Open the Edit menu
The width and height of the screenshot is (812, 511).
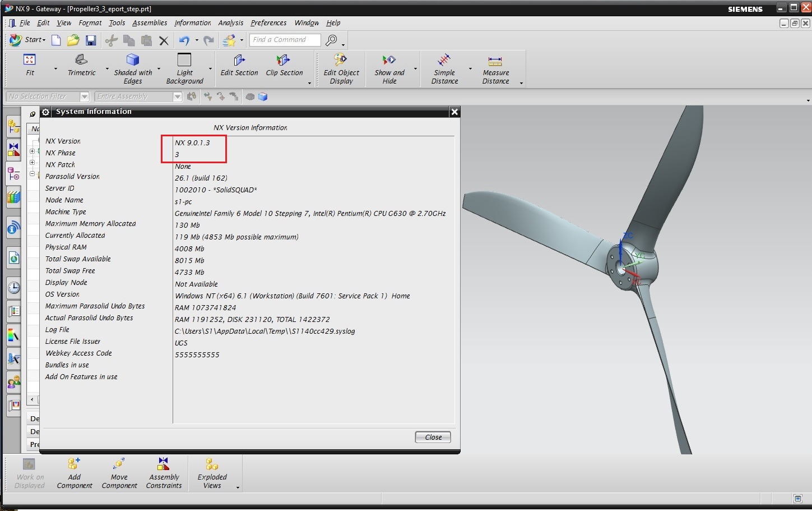tap(43, 23)
